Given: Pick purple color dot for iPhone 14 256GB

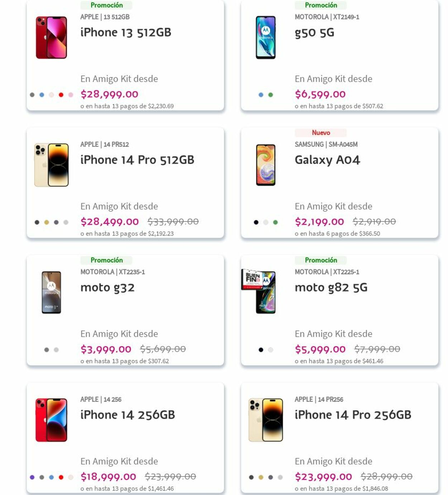Looking at the screenshot, I should pyautogui.click(x=32, y=477).
